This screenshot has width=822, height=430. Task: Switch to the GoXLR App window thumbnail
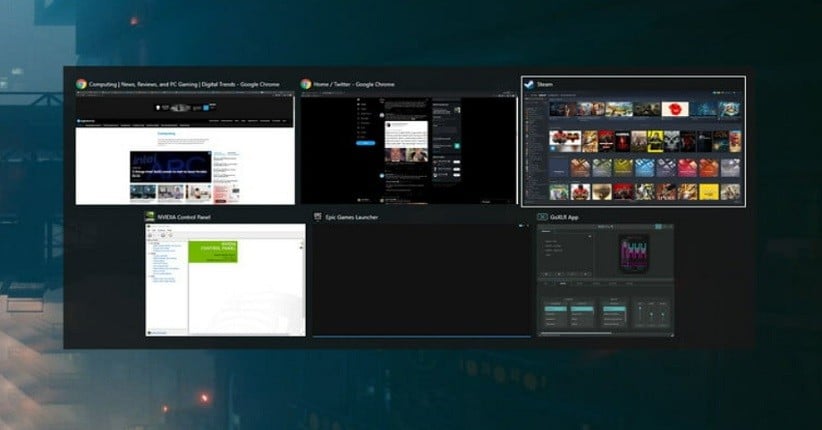click(605, 280)
